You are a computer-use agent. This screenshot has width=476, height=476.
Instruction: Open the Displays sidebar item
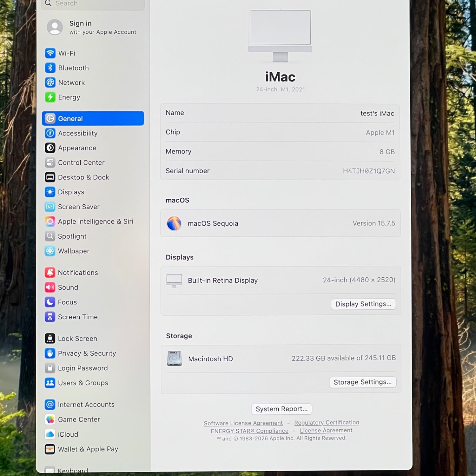point(71,192)
